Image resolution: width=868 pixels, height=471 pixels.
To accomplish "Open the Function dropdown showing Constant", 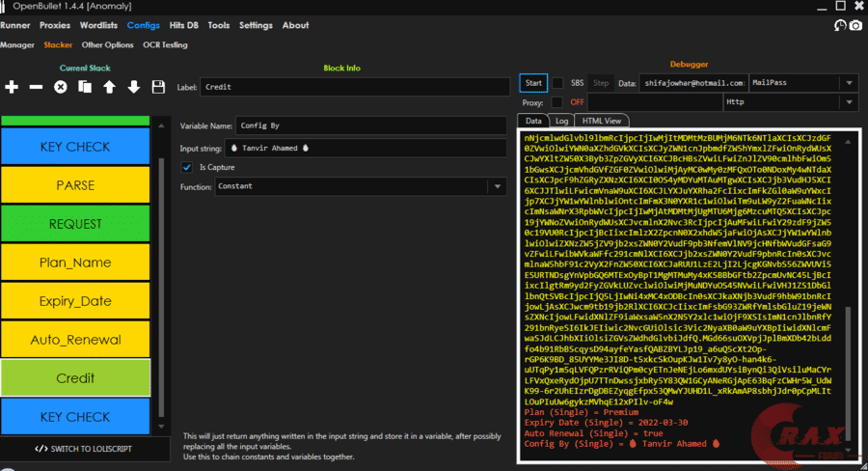I will click(362, 186).
